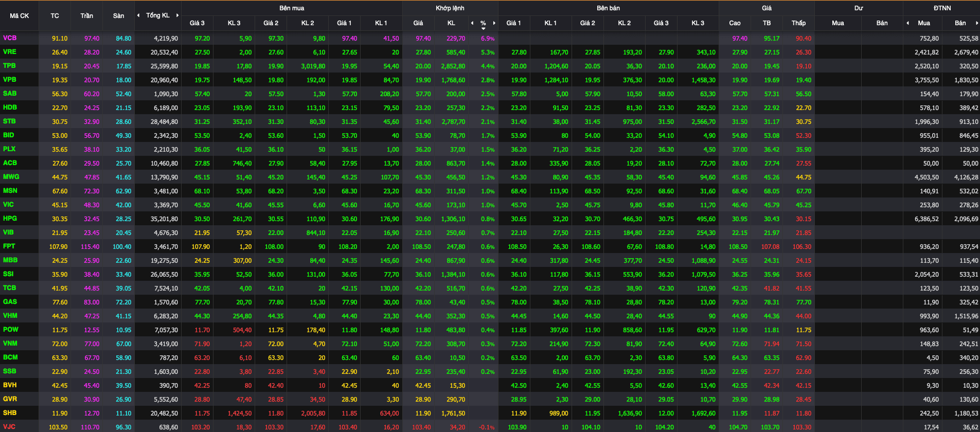Select the SSB ticker
The image size is (980, 432).
click(x=9, y=371)
